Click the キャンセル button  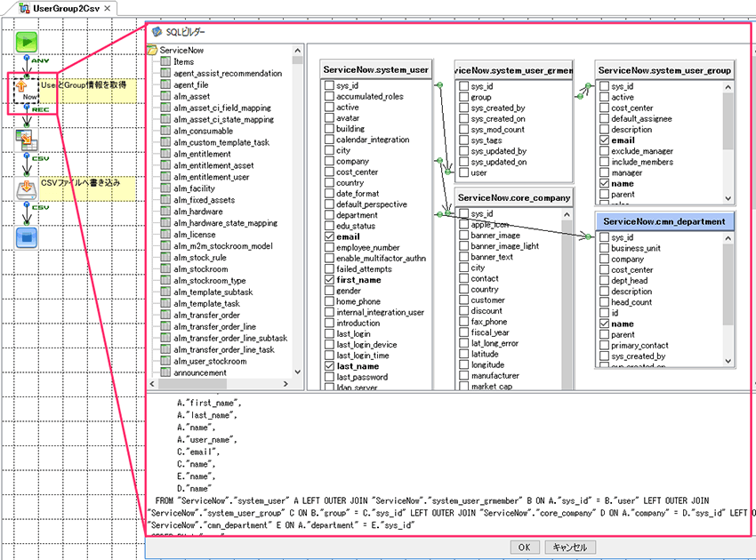pos(570,548)
